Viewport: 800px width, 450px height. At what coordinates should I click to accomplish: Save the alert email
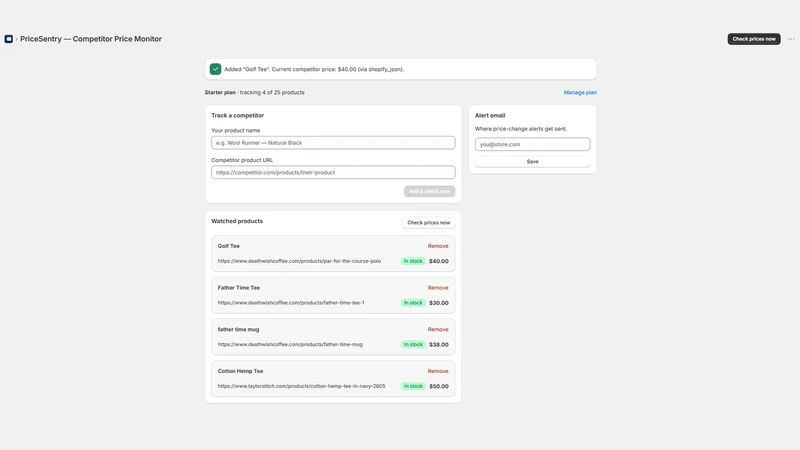532,161
